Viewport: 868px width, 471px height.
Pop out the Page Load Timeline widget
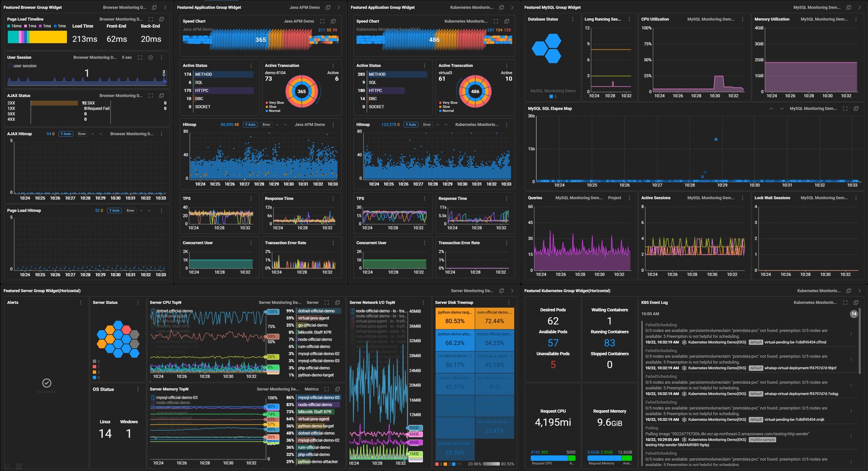162,19
